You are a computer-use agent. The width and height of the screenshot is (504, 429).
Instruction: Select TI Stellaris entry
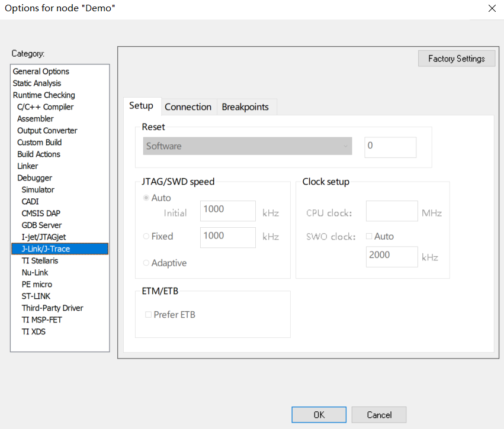pos(40,261)
